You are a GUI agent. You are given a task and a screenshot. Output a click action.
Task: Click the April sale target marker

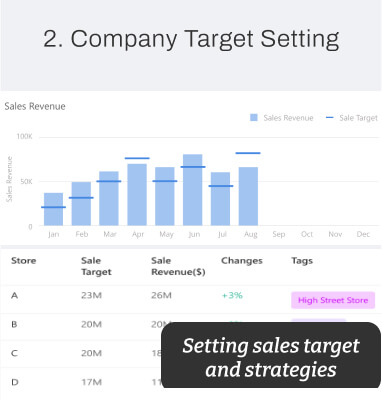[137, 158]
